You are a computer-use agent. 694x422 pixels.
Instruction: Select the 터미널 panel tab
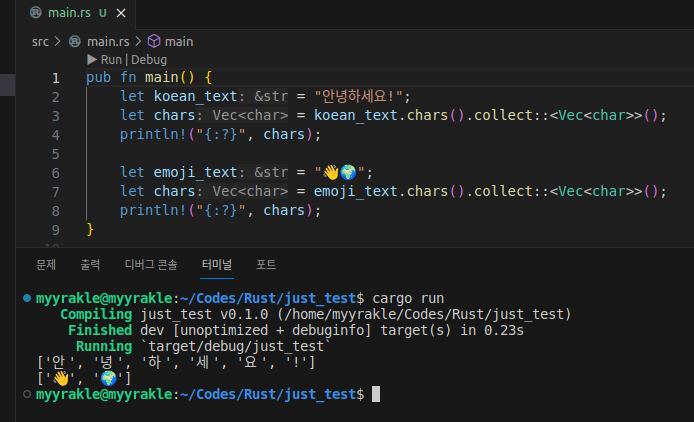coord(216,265)
